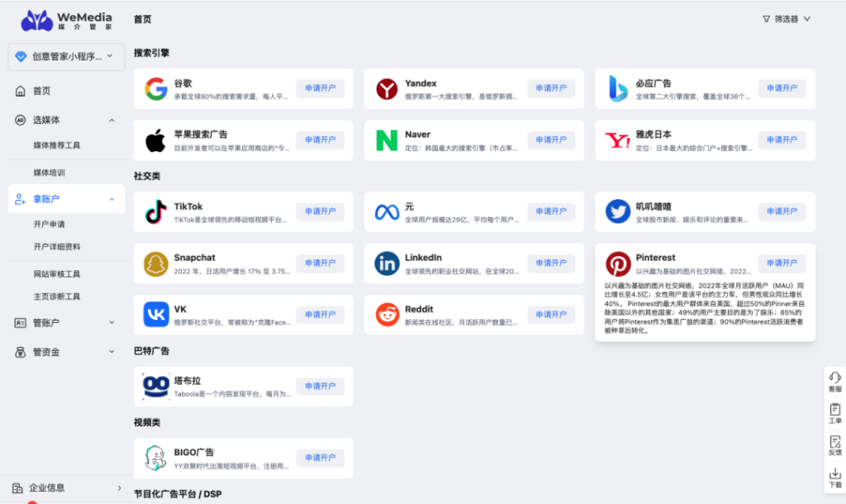Expand the 管资金 sidebar section
The height and width of the screenshot is (504, 846).
pos(112,352)
